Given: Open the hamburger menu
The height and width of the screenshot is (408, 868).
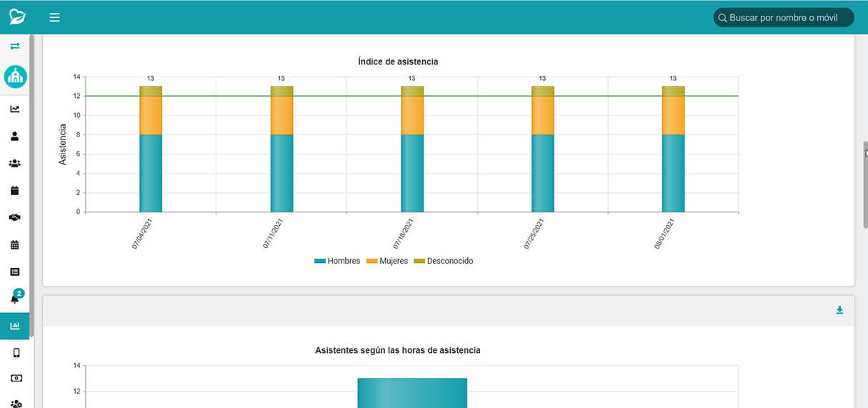Looking at the screenshot, I should (x=54, y=17).
